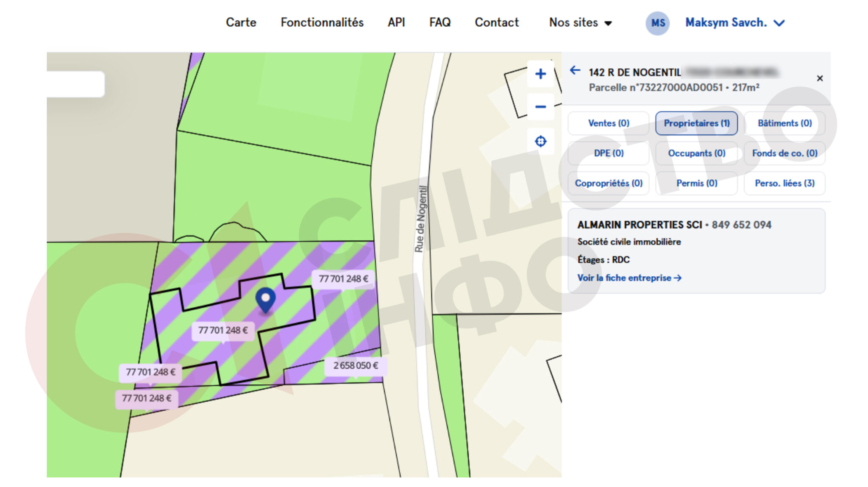Viewport: 868px width, 487px height.
Task: Open the Perso. liées (3) tab
Action: pos(785,183)
